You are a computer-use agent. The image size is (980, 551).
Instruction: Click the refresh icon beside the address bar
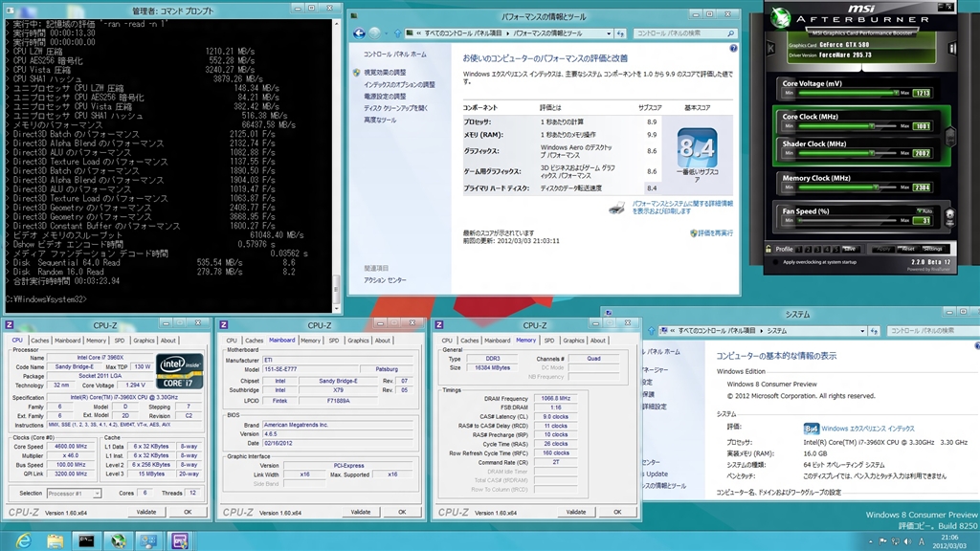pos(622,33)
